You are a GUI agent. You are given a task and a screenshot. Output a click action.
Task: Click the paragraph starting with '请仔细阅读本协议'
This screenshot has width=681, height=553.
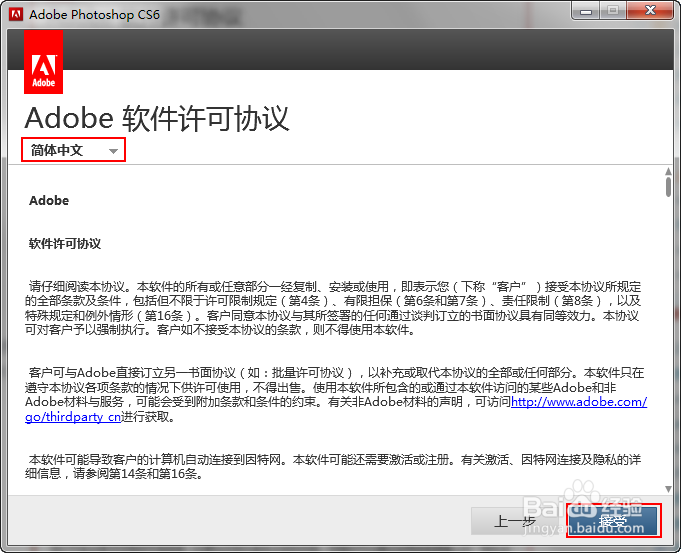(x=333, y=308)
